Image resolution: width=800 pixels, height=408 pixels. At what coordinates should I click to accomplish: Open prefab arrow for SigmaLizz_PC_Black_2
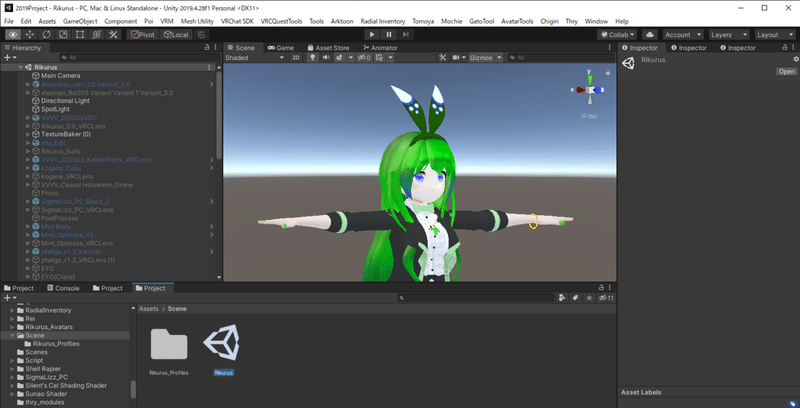pyautogui.click(x=212, y=201)
